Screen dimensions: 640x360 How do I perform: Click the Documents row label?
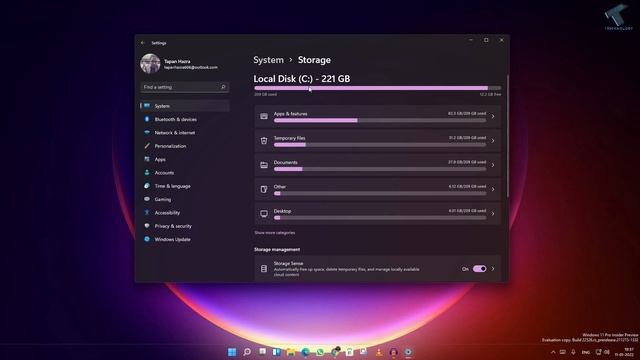(286, 162)
